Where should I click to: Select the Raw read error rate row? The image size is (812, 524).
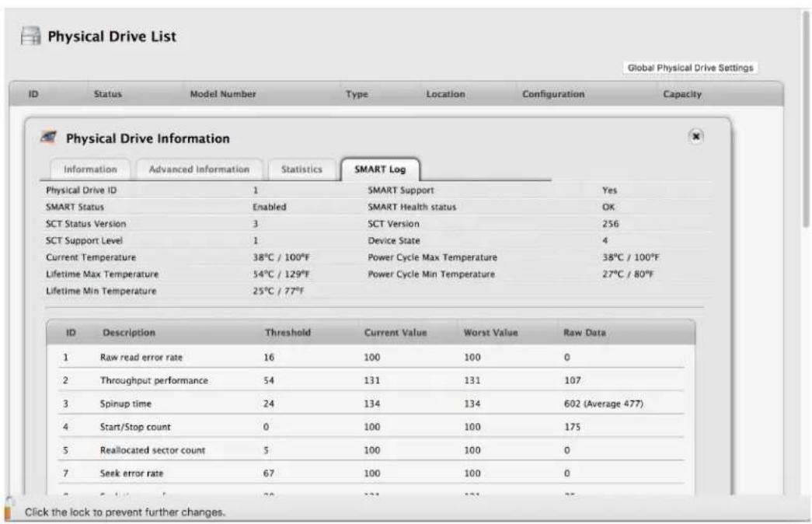coord(371,357)
